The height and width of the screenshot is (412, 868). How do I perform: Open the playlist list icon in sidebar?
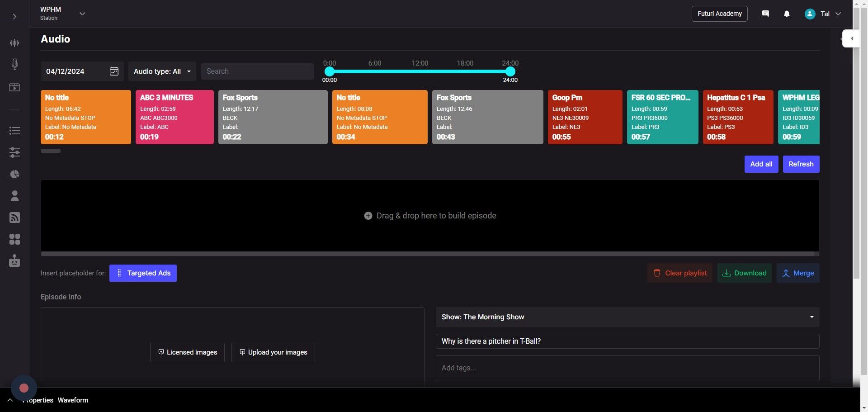point(14,131)
